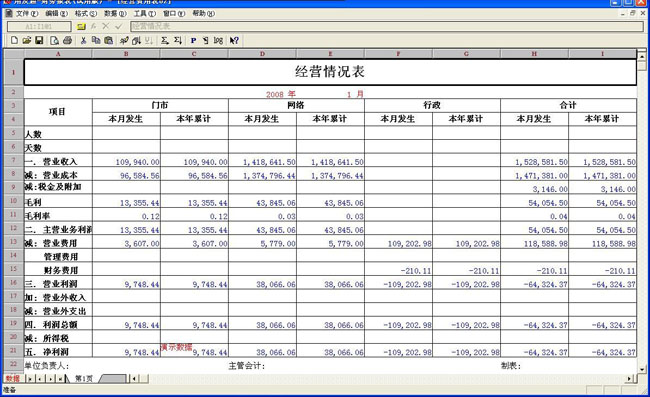This screenshot has height=397, width=650.
Task: Click the 准备 status bar text
Action: coord(10,390)
